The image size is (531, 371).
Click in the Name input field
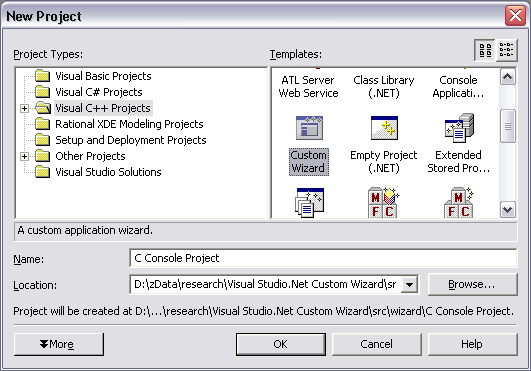(x=323, y=258)
